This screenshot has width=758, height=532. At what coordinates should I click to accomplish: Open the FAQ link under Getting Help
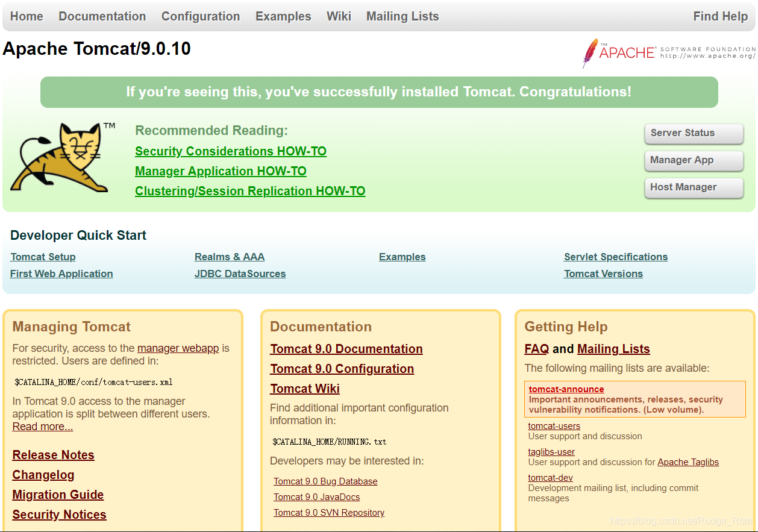click(x=537, y=349)
